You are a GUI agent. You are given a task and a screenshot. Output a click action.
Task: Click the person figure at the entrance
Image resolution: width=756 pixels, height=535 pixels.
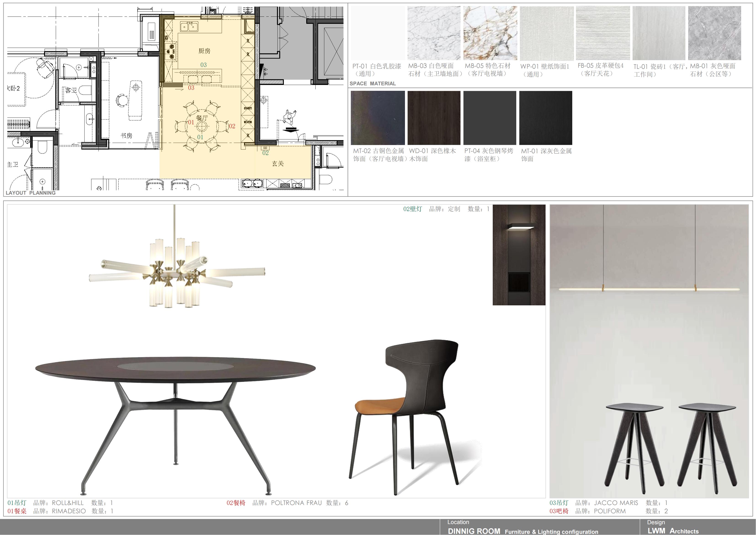pyautogui.click(x=290, y=117)
